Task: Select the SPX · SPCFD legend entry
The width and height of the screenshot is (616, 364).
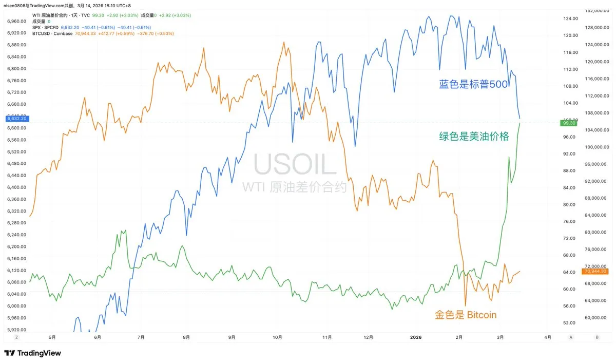Action: click(45, 27)
